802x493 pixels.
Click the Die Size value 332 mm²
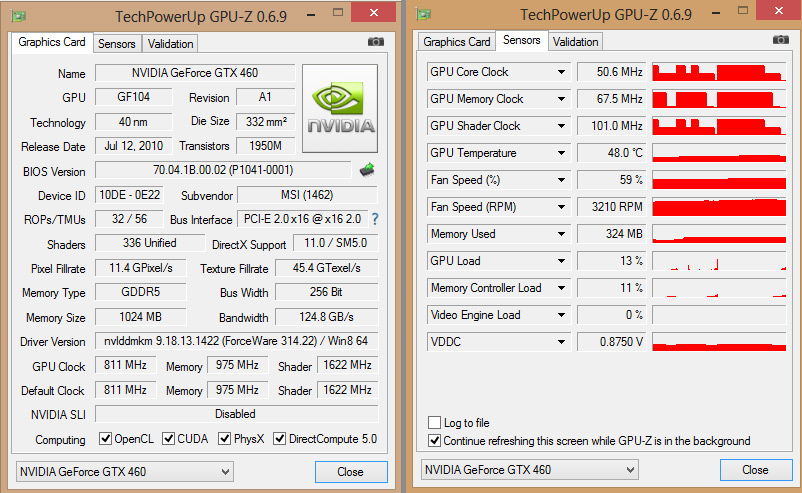click(x=266, y=122)
